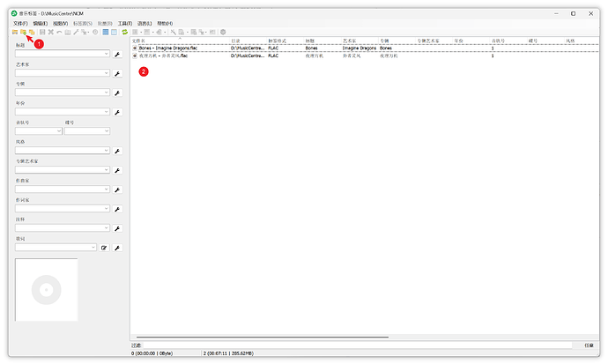Click wrench button beside 风格 field
This screenshot has height=364, width=608.
(x=117, y=152)
